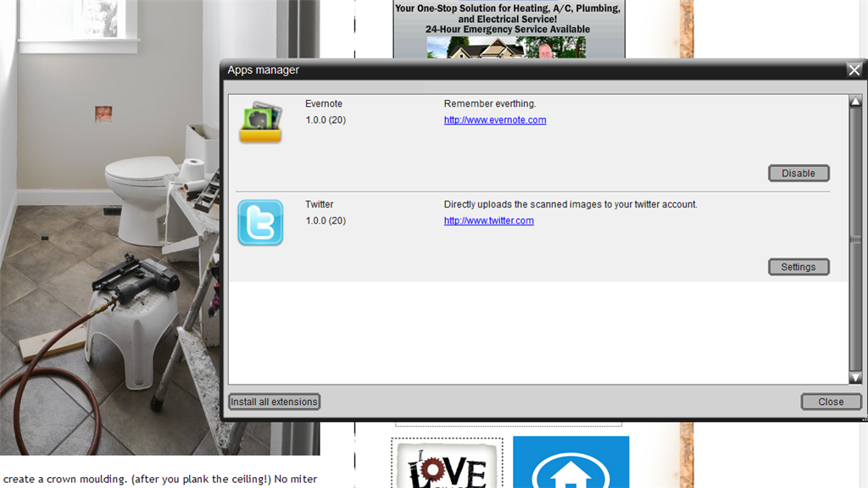Screen dimensions: 868x488
Task: Open the http://www.twitter.com link
Action: tap(488, 220)
